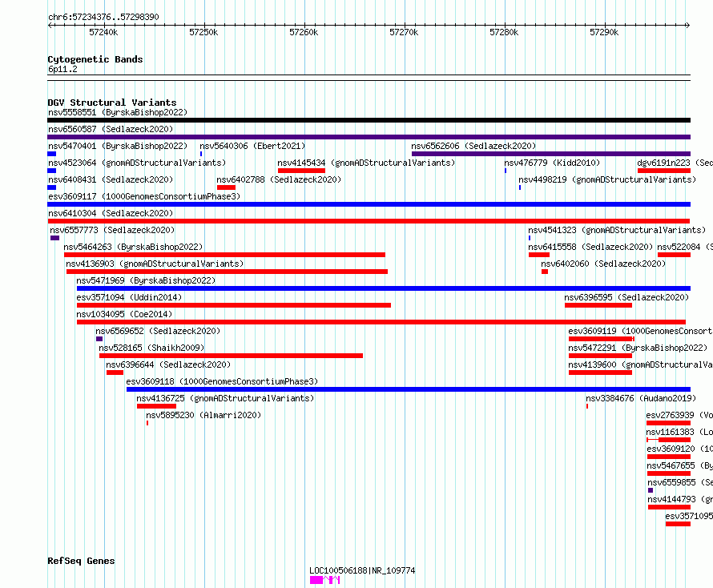The width and height of the screenshot is (713, 588).
Task: Click the nsv6415558 red variant bar
Action: [539, 255]
